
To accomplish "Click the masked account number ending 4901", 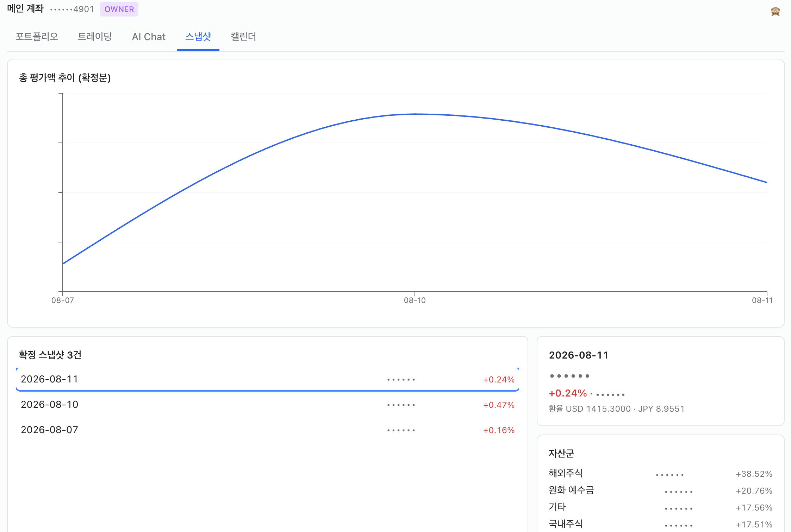I will (x=72, y=9).
